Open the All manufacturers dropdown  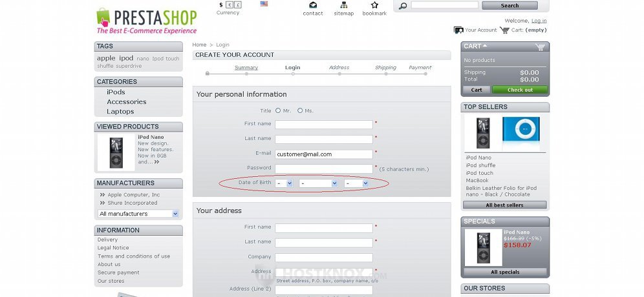click(x=138, y=214)
